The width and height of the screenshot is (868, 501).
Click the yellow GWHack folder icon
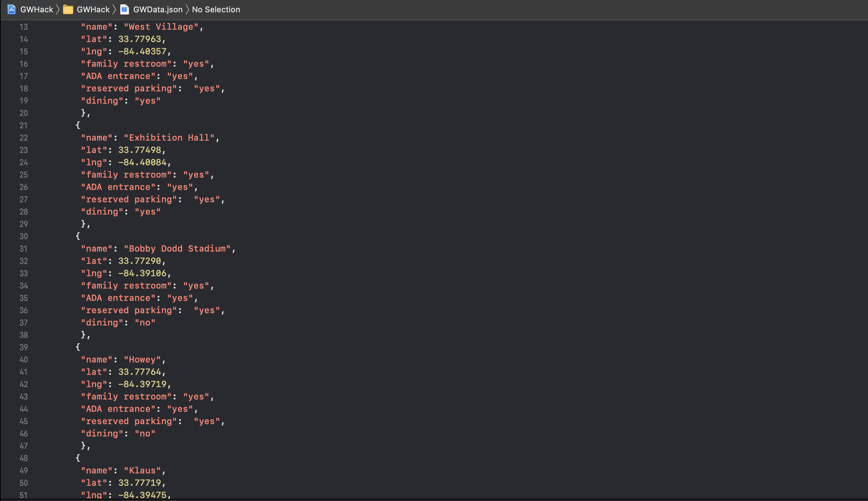(x=68, y=9)
